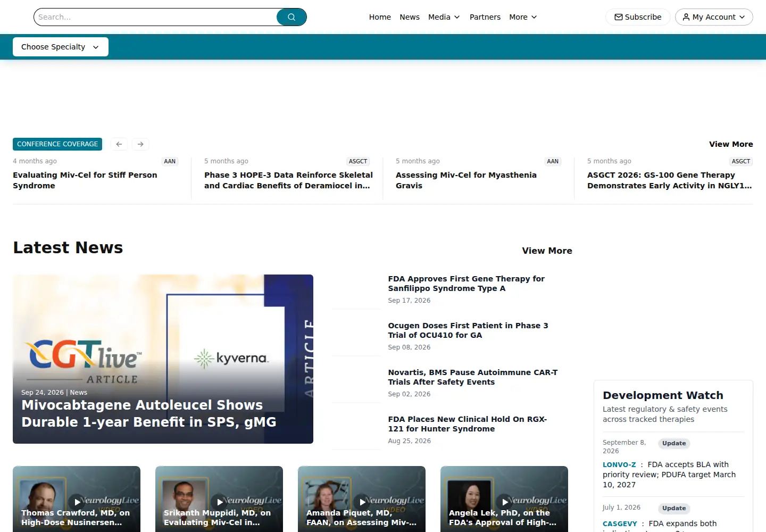
Task: Click AAN tag on Stiff Person article
Action: [x=170, y=161]
